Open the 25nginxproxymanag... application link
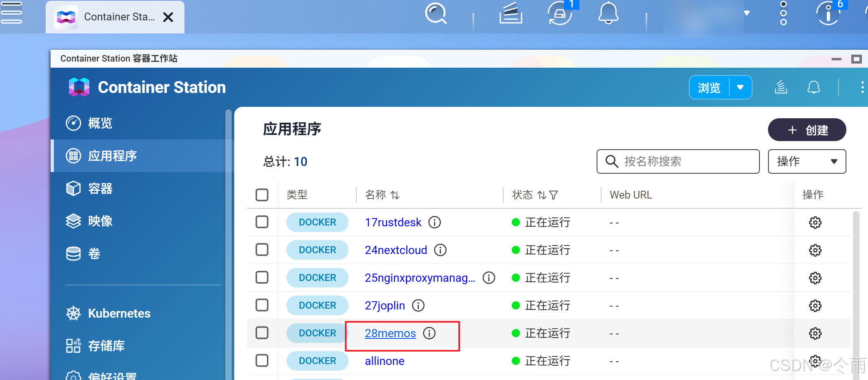Viewport: 868px width, 380px height. click(x=420, y=278)
